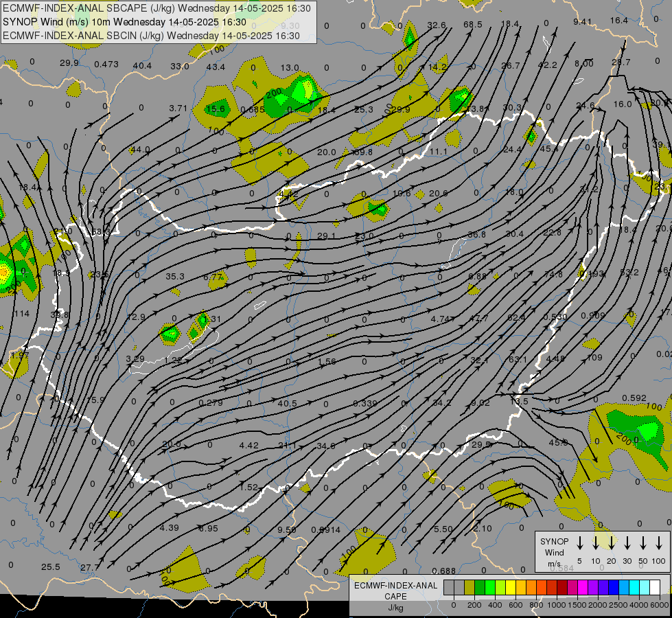Image resolution: width=672 pixels, height=618 pixels.
Task: Click the map value 0.279
Action: 211,402
